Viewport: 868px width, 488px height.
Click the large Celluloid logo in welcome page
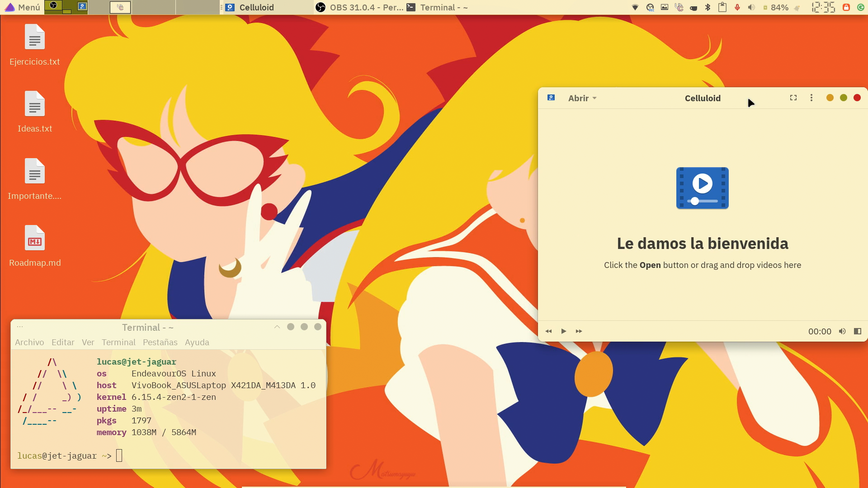click(703, 188)
